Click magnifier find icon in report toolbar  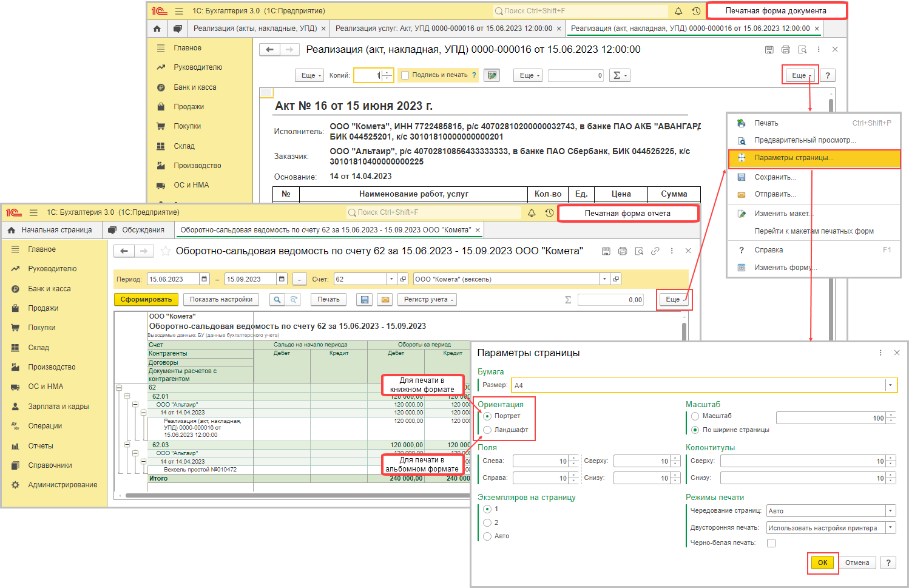click(277, 300)
